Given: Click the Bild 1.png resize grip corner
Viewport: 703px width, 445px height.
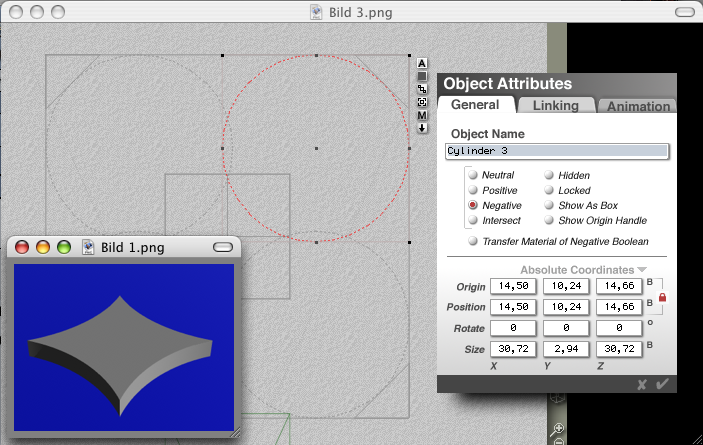Looking at the screenshot, I should 236,433.
